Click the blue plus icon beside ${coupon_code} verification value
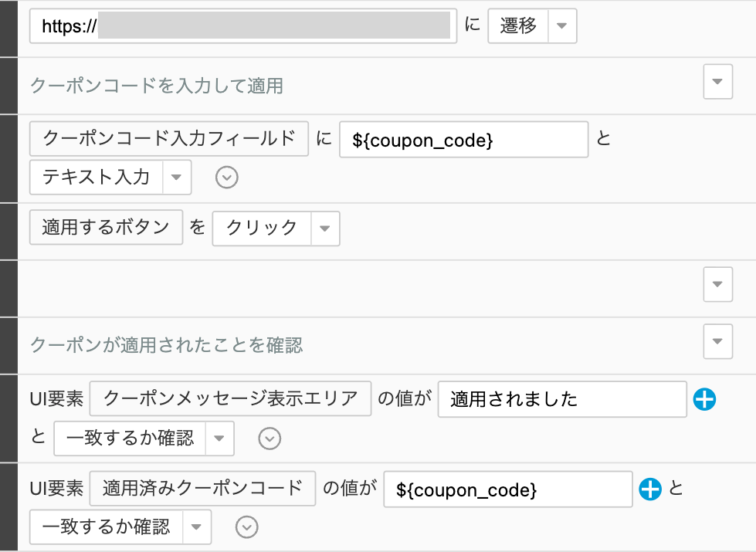The height and width of the screenshot is (552, 756). click(x=650, y=489)
